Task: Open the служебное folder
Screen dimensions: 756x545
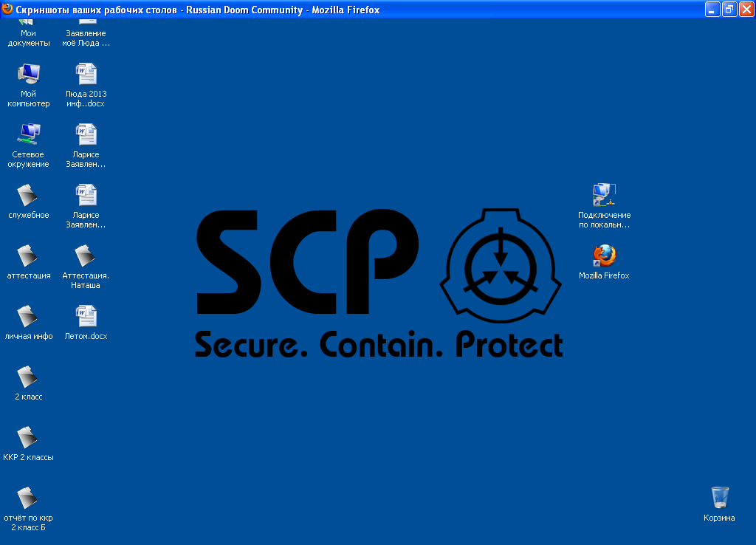Action: pos(28,202)
